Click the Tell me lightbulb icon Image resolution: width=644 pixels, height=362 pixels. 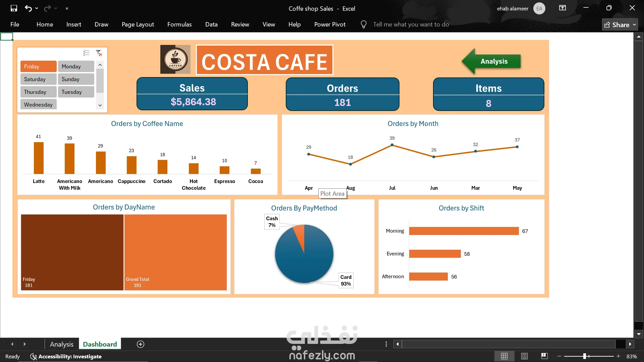pos(364,24)
